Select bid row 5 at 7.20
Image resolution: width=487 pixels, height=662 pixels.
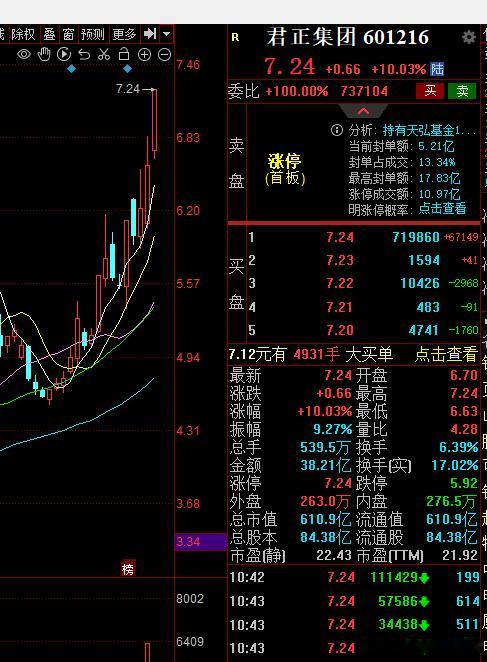(x=363, y=330)
